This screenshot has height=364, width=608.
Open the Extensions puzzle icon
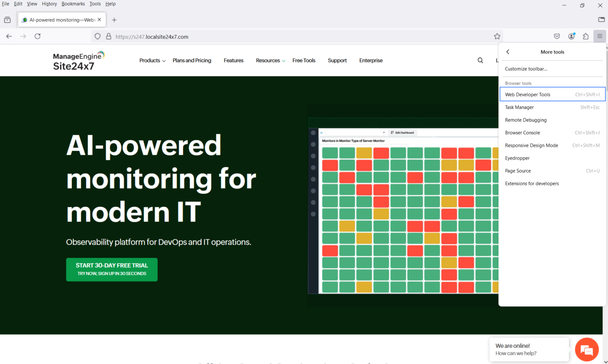pos(585,36)
